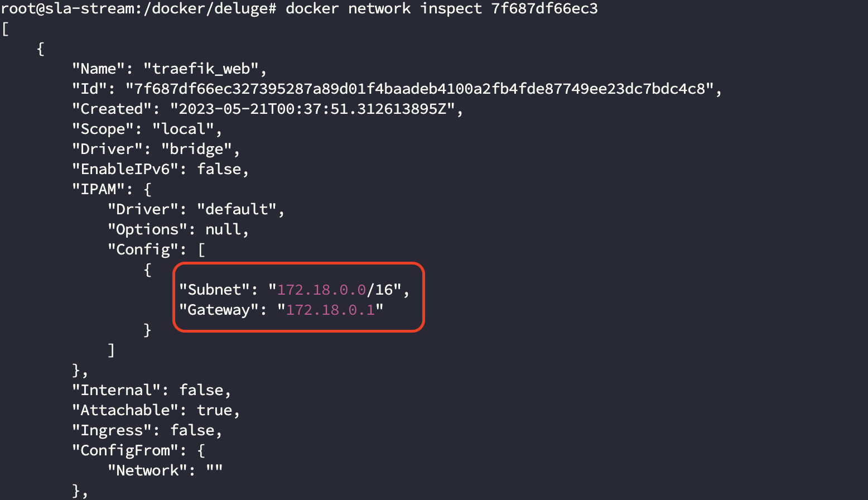The height and width of the screenshot is (500, 868).
Task: Click the "default" IPAM driver value
Action: coord(237,209)
